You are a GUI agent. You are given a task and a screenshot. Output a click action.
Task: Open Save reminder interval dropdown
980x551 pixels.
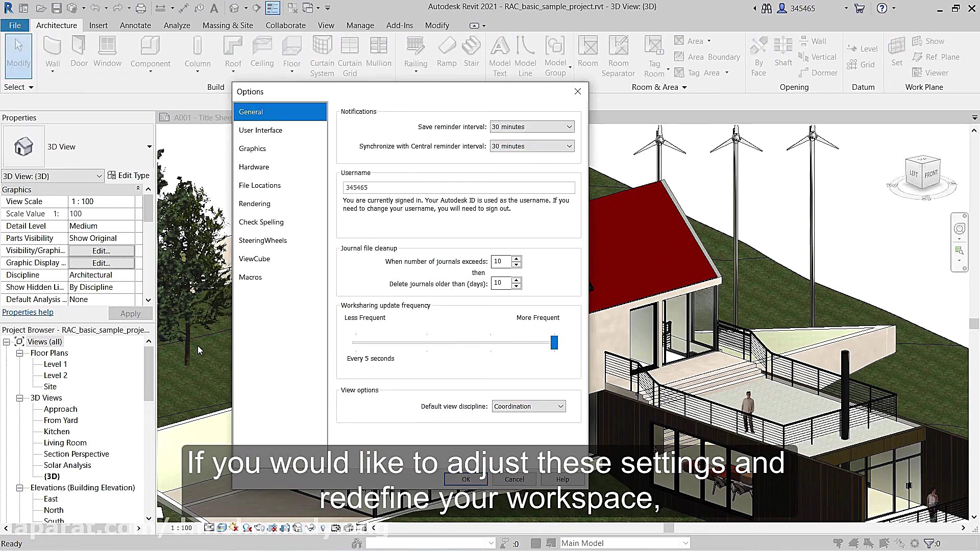532,127
